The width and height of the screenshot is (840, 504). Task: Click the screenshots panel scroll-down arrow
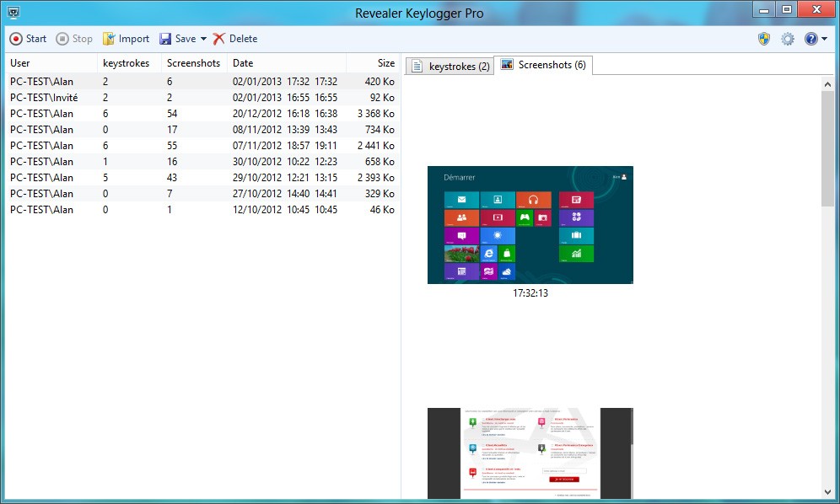tap(827, 491)
